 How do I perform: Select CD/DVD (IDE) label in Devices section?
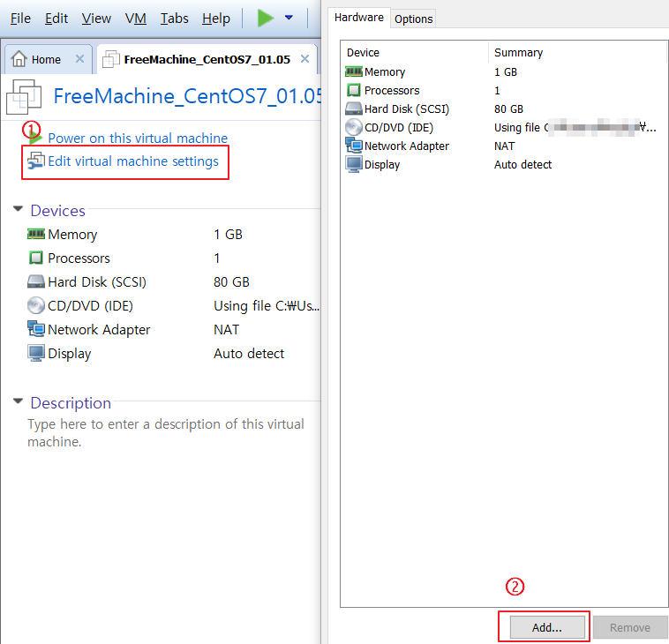click(90, 306)
